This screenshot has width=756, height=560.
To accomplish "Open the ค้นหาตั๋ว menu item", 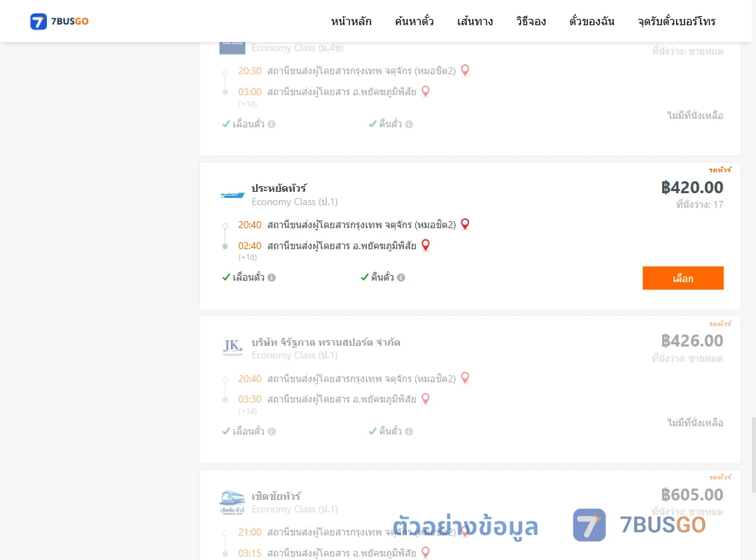I will [x=414, y=21].
